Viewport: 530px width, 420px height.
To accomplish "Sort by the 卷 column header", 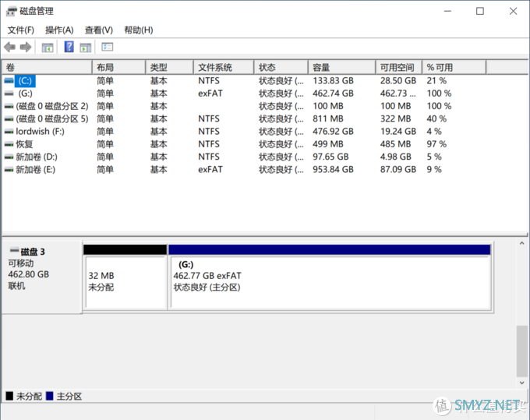I will (47, 67).
